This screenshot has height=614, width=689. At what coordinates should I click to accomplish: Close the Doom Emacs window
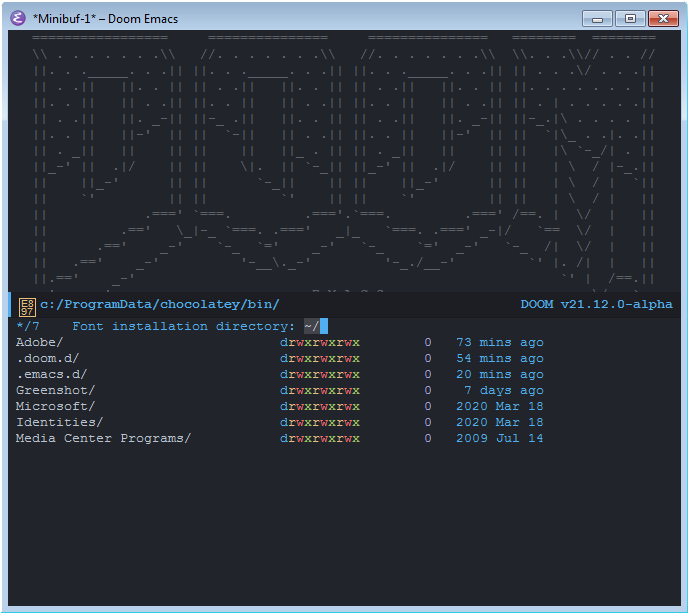tap(663, 18)
